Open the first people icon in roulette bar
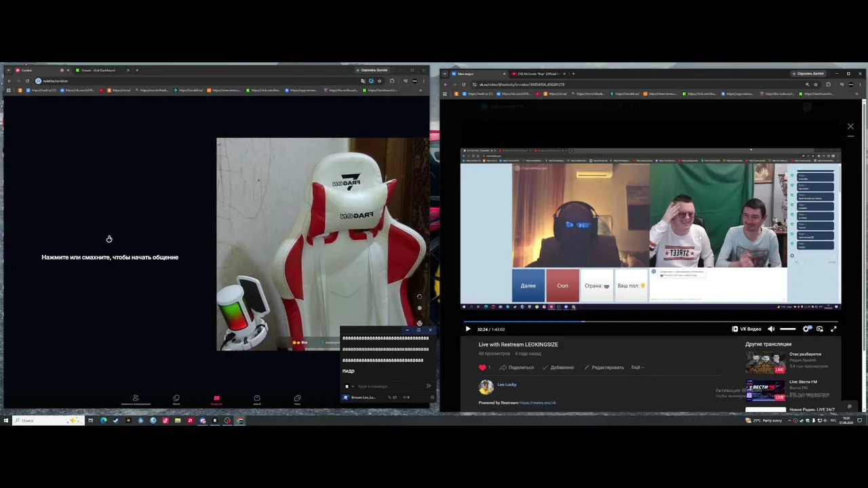Screen dimensions: 868x488 (x=136, y=399)
